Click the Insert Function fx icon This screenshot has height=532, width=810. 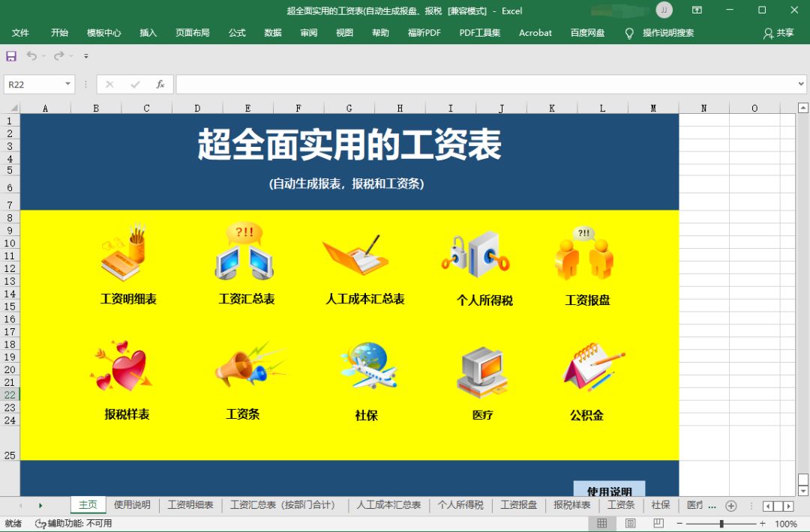pos(160,84)
